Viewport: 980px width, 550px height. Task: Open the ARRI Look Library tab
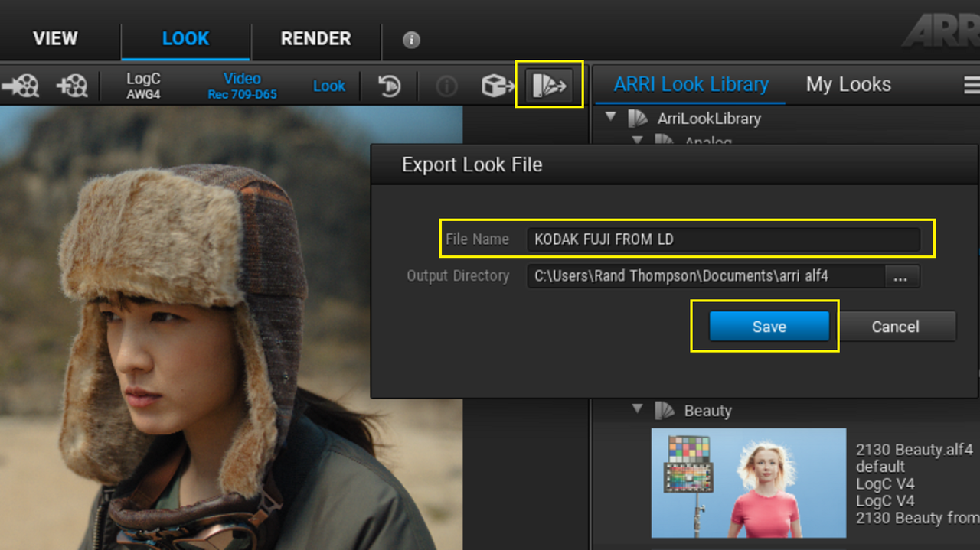pos(691,84)
